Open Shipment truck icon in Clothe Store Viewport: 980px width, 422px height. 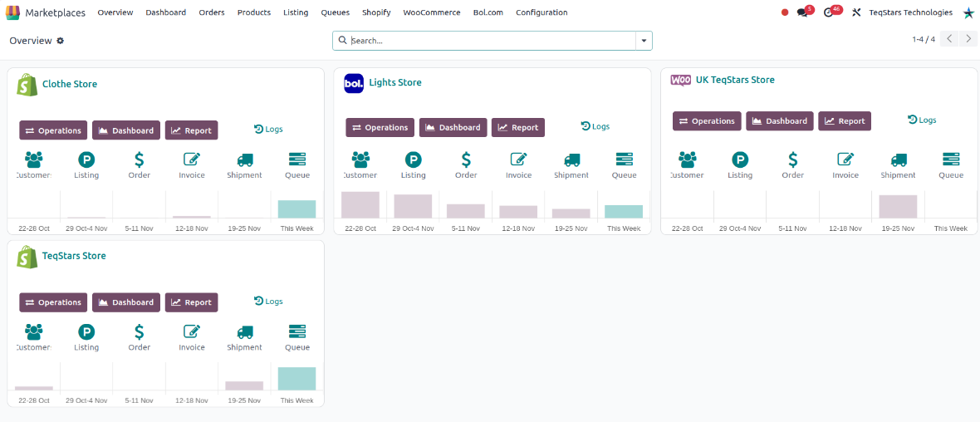[x=244, y=159]
